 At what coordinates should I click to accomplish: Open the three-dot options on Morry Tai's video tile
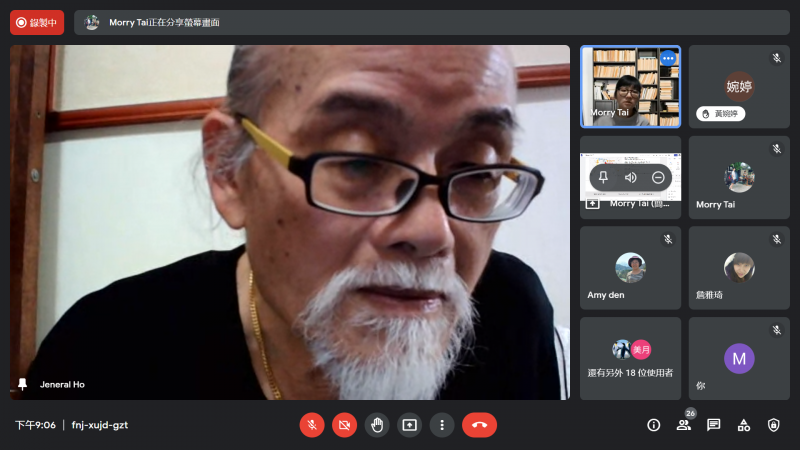(x=667, y=58)
